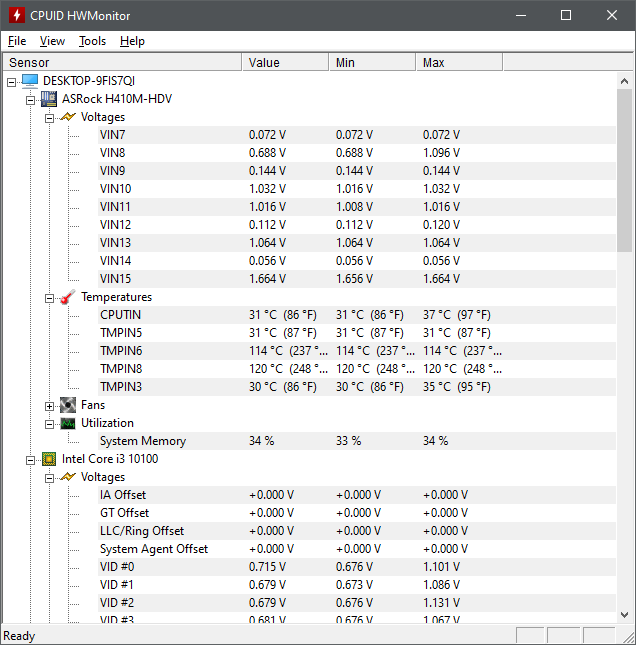Click the scrollbar down arrow
This screenshot has height=645, width=636.
pyautogui.click(x=624, y=615)
